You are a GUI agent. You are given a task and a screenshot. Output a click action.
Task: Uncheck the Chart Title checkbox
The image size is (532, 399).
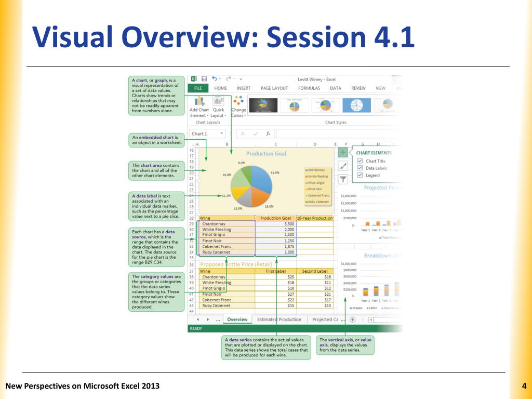[x=360, y=161]
